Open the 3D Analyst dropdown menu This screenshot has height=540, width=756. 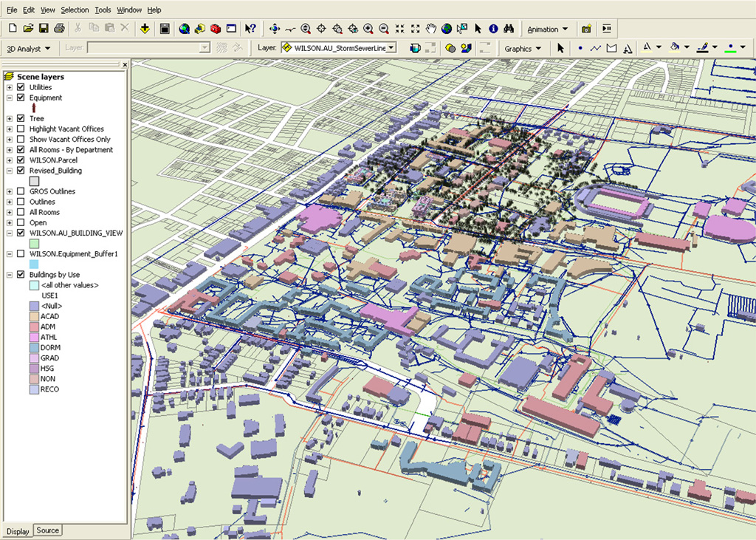28,48
